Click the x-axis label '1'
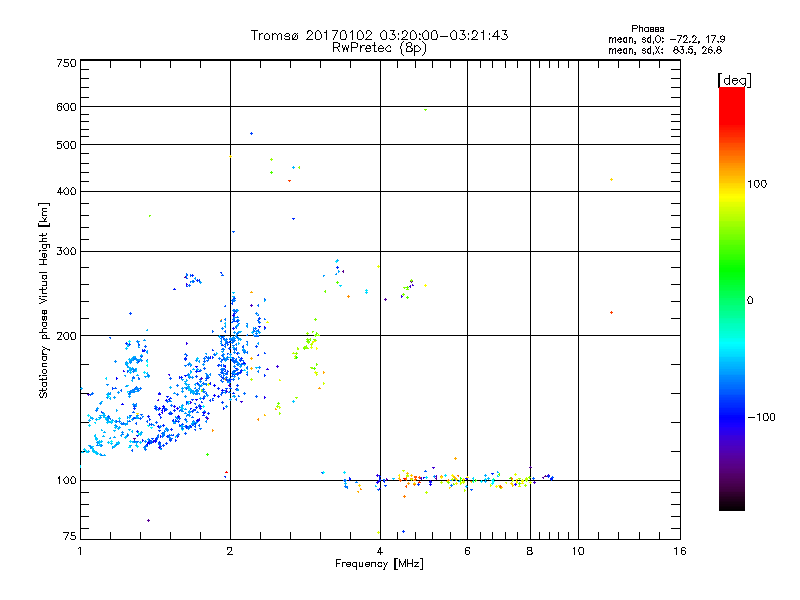The image size is (800, 600). [80, 551]
